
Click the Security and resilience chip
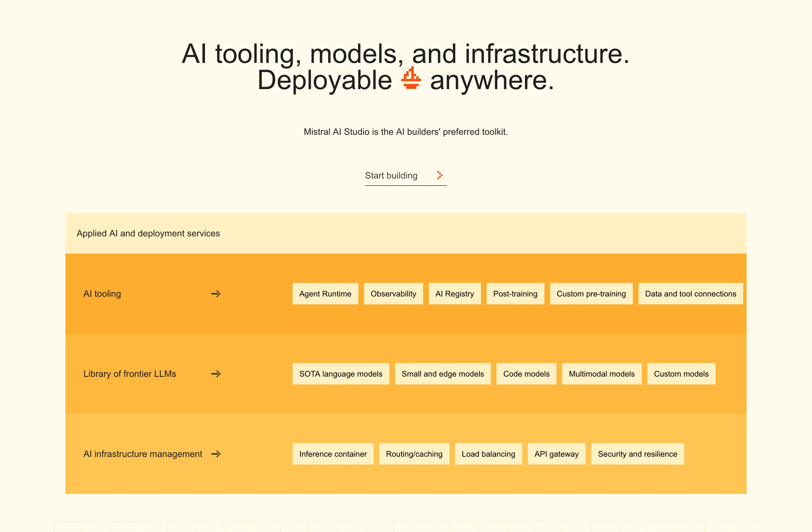[637, 454]
